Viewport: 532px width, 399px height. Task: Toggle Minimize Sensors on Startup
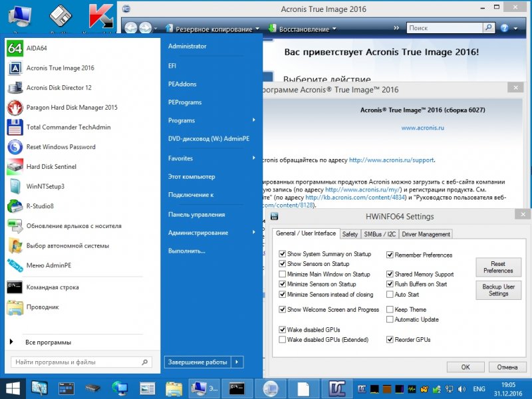coord(282,284)
